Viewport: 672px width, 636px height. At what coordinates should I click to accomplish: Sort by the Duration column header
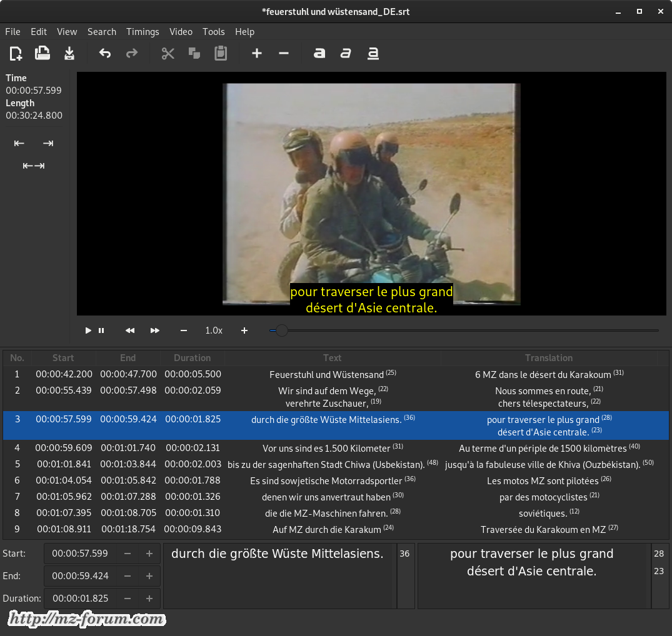click(x=192, y=358)
